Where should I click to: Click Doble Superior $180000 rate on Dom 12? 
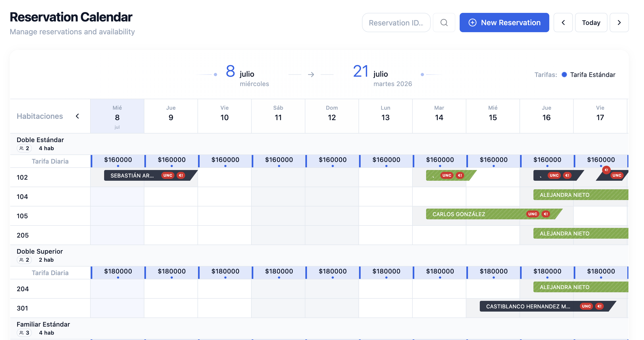tap(333, 272)
